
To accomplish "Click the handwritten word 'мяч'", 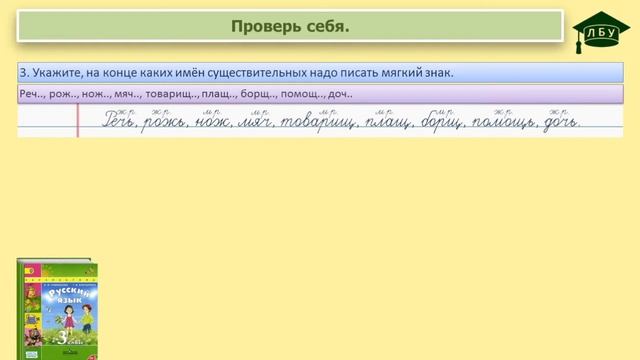I will click(x=256, y=121).
